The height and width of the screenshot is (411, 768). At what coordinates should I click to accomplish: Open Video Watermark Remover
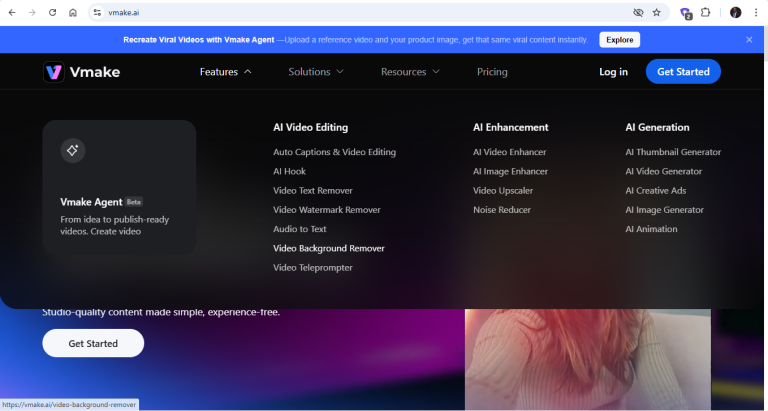[327, 210]
